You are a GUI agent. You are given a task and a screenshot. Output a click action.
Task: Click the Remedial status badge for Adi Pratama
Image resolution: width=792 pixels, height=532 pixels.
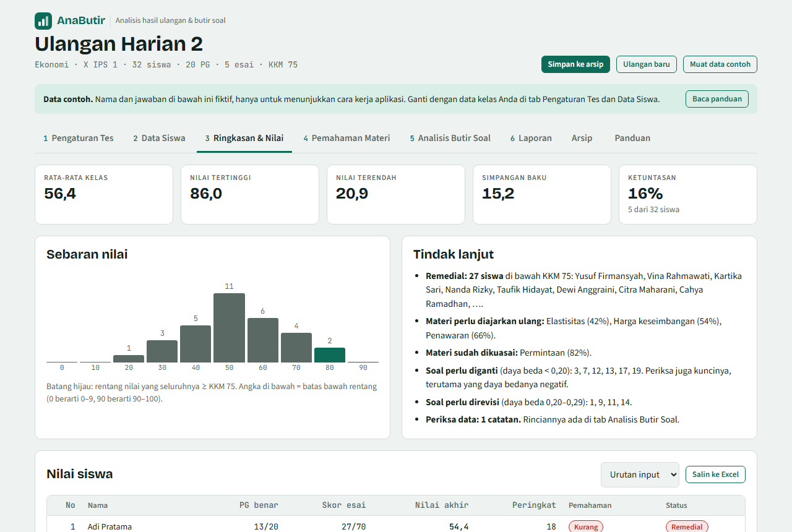pyautogui.click(x=687, y=527)
